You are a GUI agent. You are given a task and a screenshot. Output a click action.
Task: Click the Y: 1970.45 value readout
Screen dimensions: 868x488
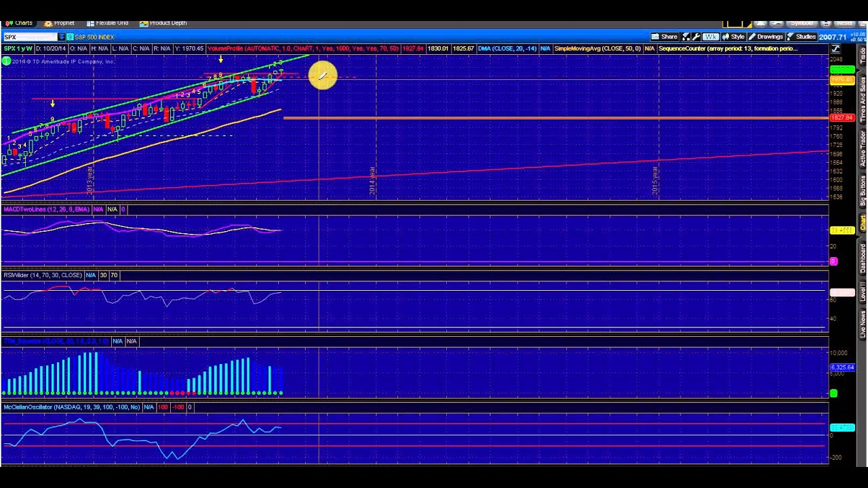point(189,49)
